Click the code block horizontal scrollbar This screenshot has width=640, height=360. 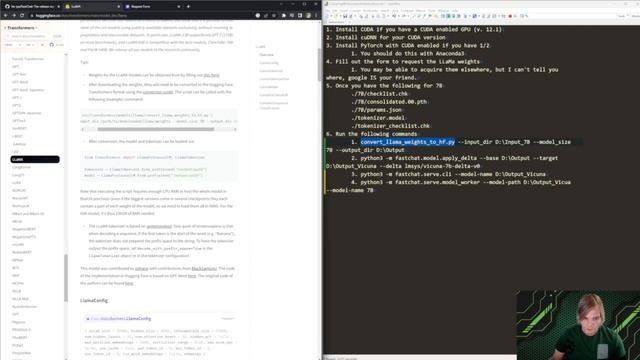156,129
